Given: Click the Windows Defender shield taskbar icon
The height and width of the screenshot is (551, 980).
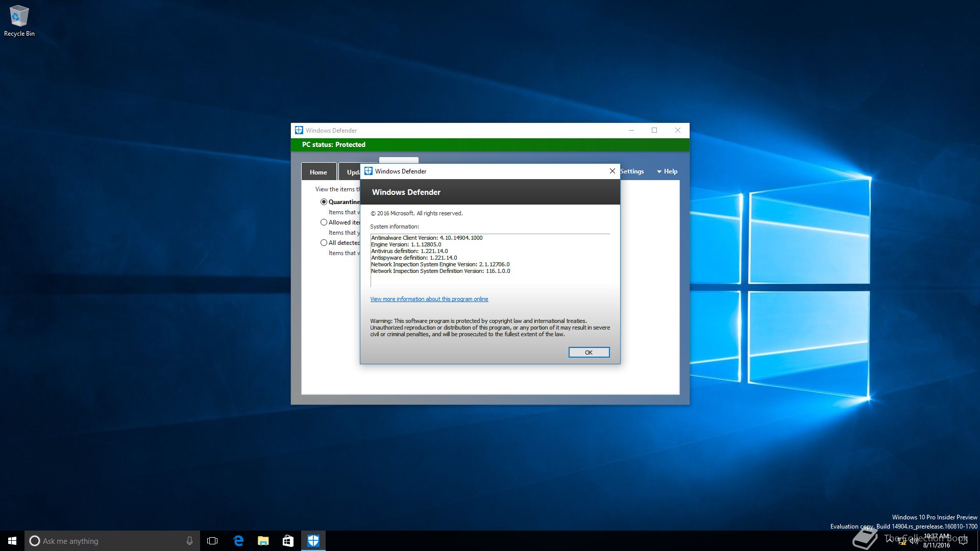Looking at the screenshot, I should coord(313,541).
